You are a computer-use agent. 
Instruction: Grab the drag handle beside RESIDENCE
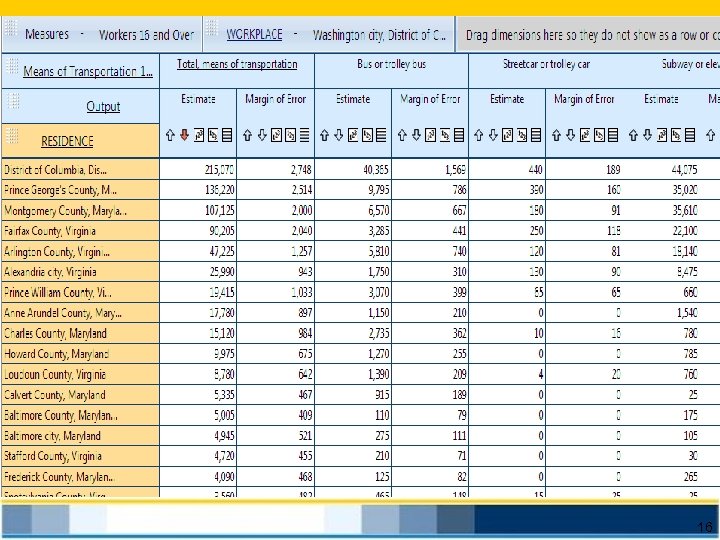(12, 135)
